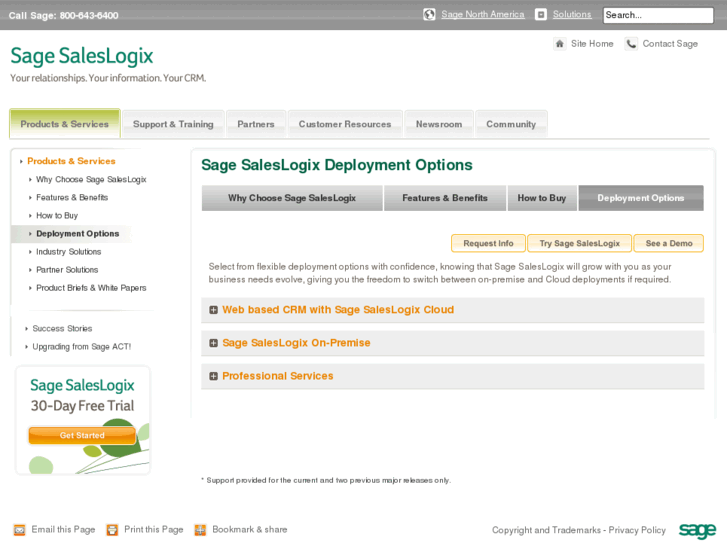Follow the Sage North America link

[x=483, y=14]
